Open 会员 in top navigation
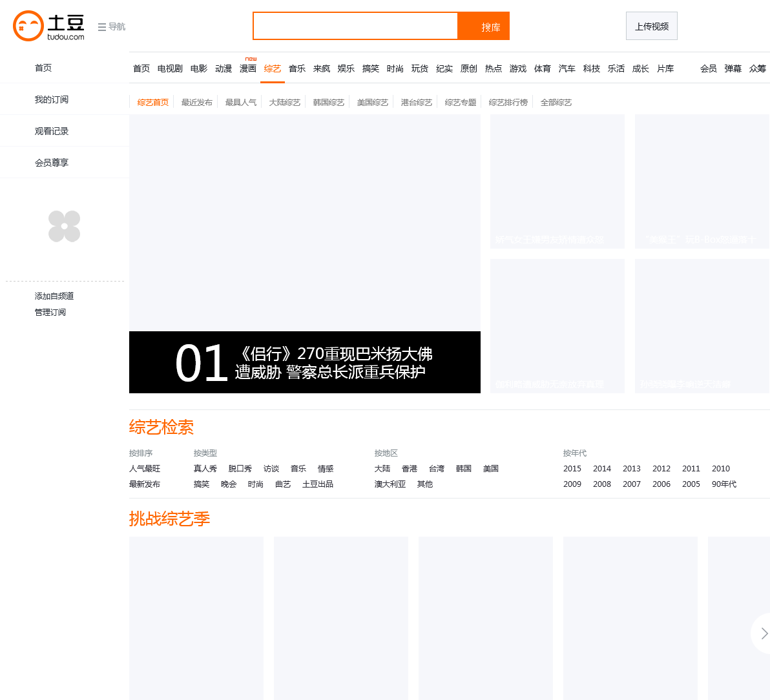The width and height of the screenshot is (770, 700). pyautogui.click(x=709, y=68)
